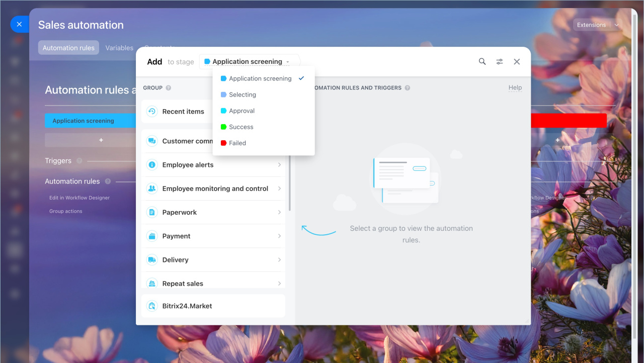The image size is (644, 363).
Task: Expand Employee monitoring and control chevron
Action: click(279, 189)
